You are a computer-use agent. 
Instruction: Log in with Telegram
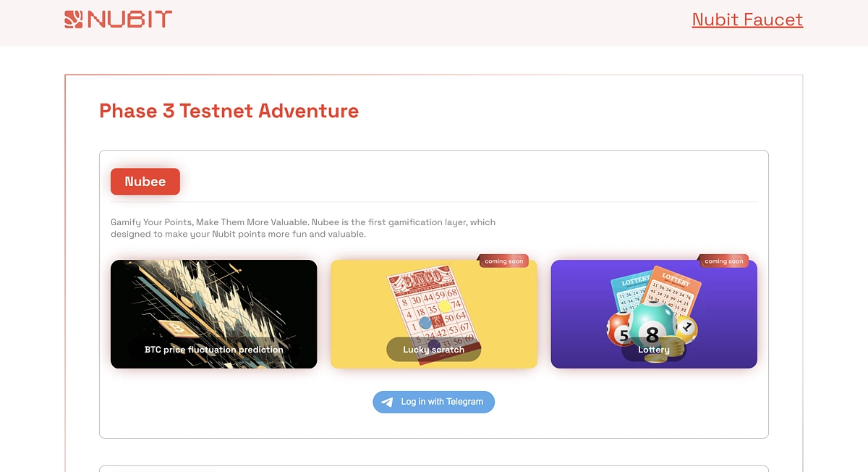433,402
